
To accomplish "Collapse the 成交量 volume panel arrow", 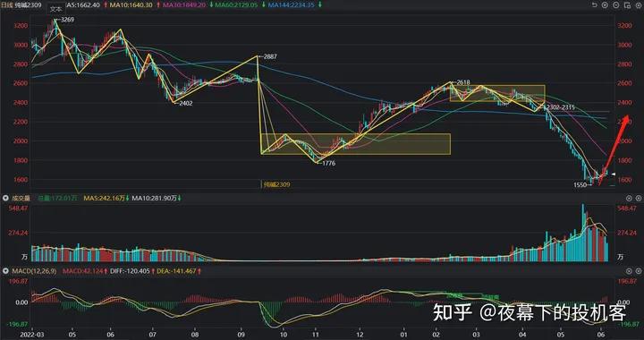I will pos(5,198).
